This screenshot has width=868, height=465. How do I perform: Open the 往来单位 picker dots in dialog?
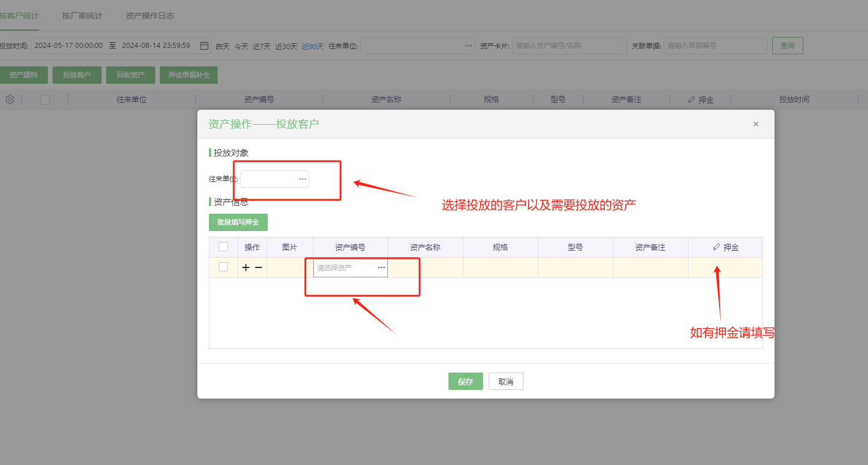(302, 179)
